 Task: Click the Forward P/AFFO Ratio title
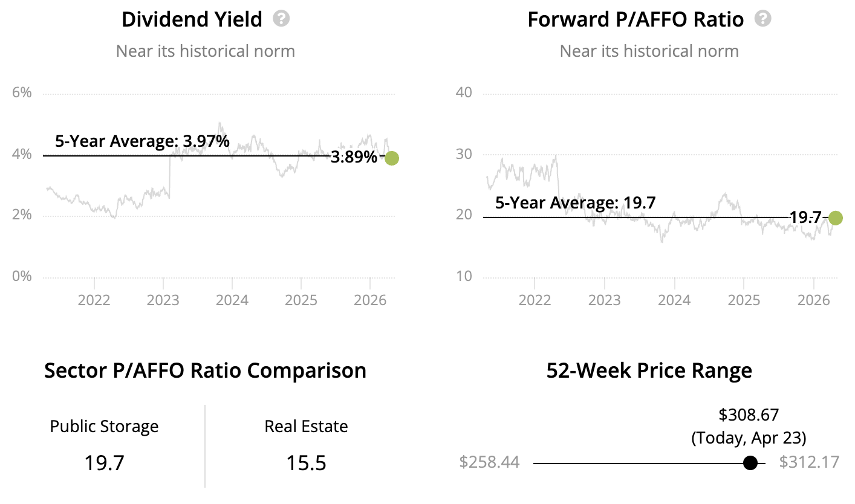[x=636, y=19]
